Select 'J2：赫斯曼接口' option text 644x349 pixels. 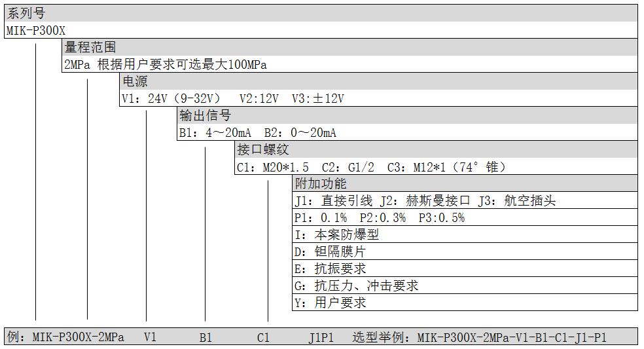pos(425,201)
